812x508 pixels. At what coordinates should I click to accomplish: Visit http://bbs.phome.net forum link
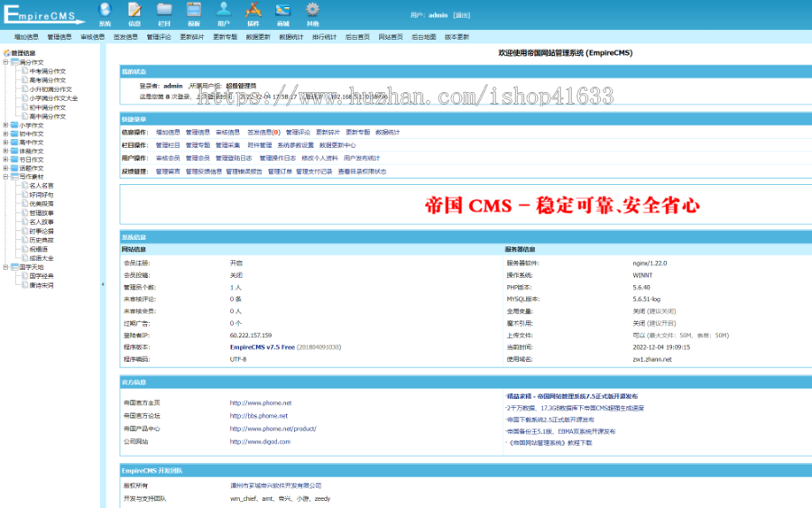[258, 416]
